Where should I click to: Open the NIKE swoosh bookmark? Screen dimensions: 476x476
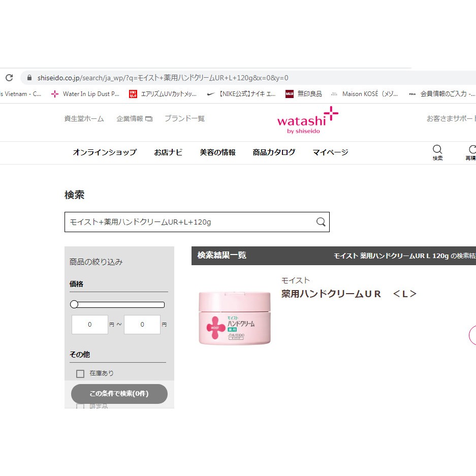(239, 93)
